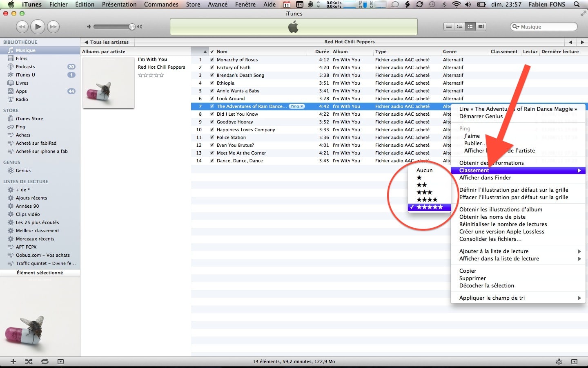Sort by Genre column header
Screen dimensions: 588x368
tap(465, 52)
